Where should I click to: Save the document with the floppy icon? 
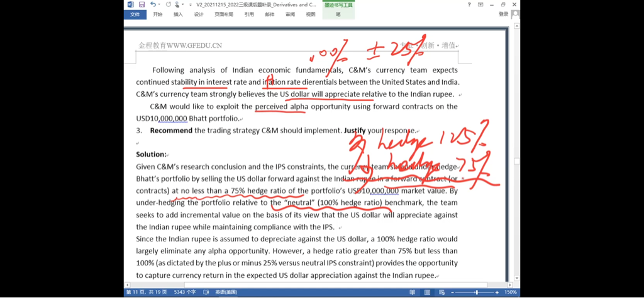coord(142,4)
